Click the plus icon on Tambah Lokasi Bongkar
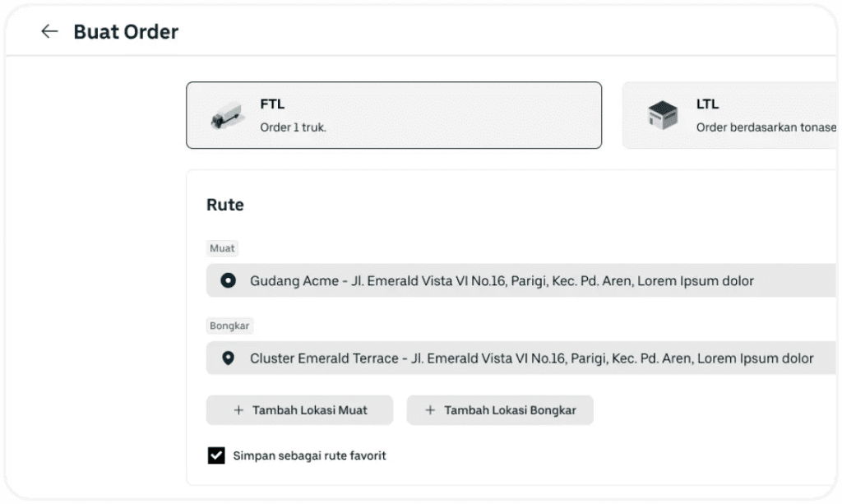The height and width of the screenshot is (504, 842). click(x=430, y=410)
